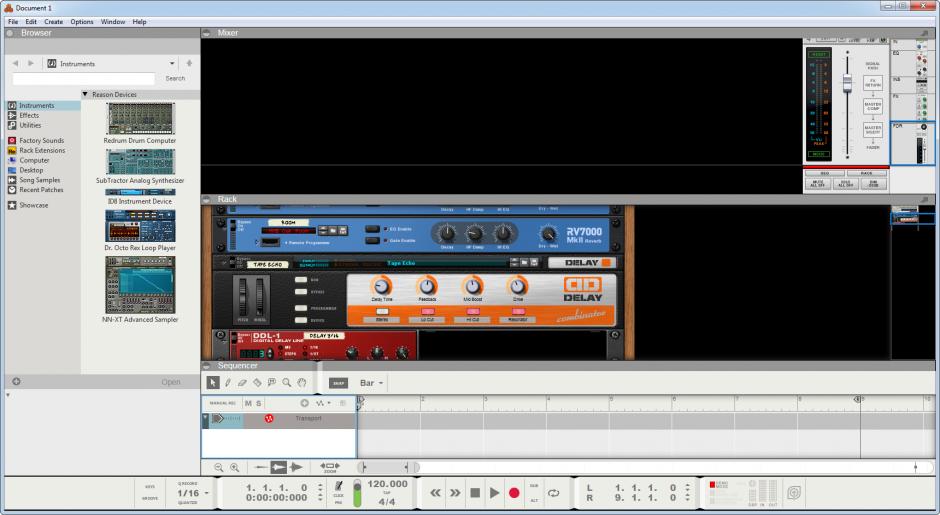The width and height of the screenshot is (940, 515).
Task: Select Redrum Drum Computer thumbnail
Action: tap(140, 118)
